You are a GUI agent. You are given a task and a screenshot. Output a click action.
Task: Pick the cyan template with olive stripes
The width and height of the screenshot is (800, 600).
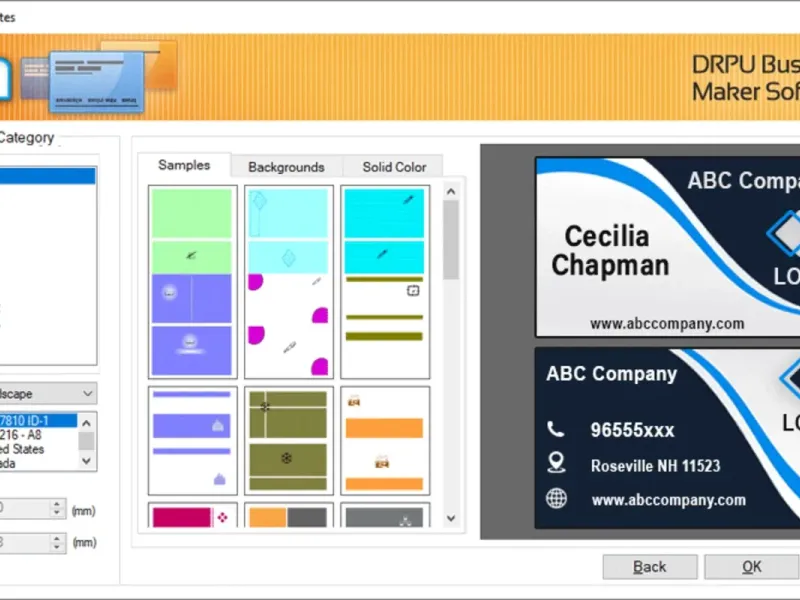tap(385, 282)
